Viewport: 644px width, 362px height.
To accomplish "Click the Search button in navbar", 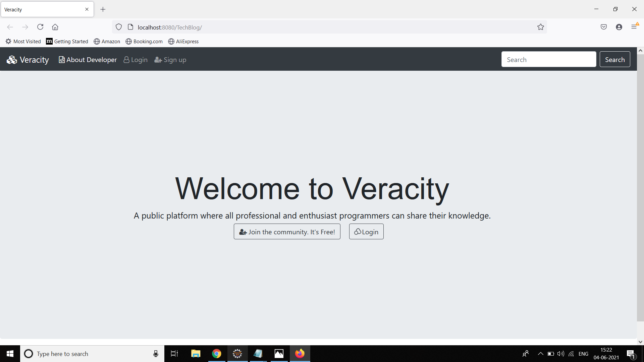I will (x=615, y=59).
